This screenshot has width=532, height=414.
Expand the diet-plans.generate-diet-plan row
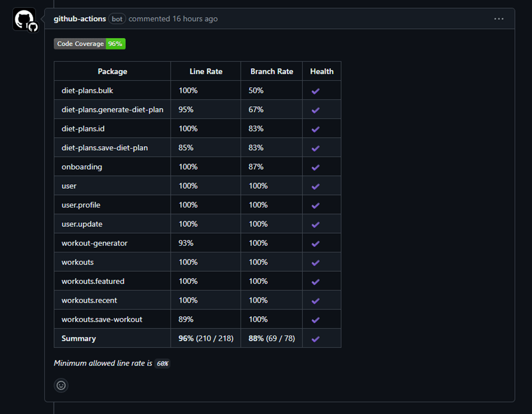pos(112,109)
